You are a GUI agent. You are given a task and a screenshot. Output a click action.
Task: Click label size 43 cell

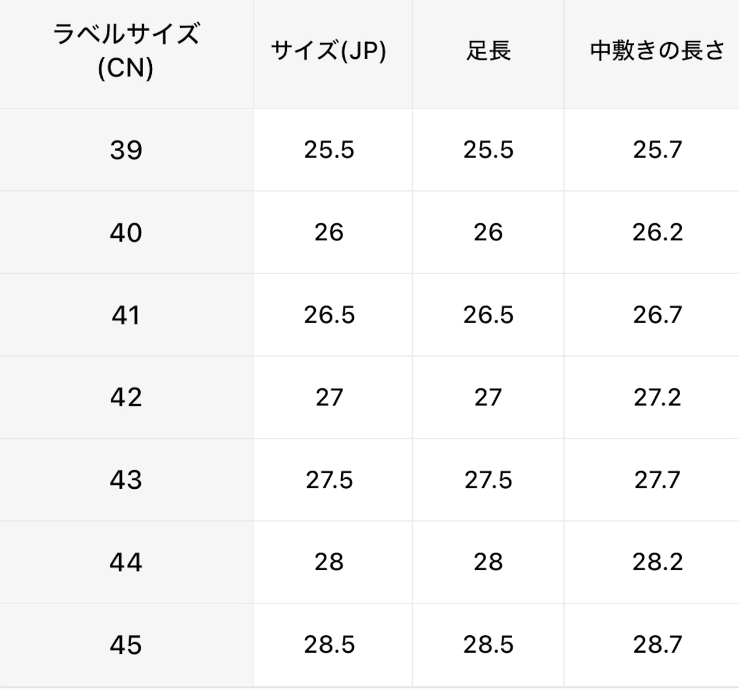tap(126, 480)
